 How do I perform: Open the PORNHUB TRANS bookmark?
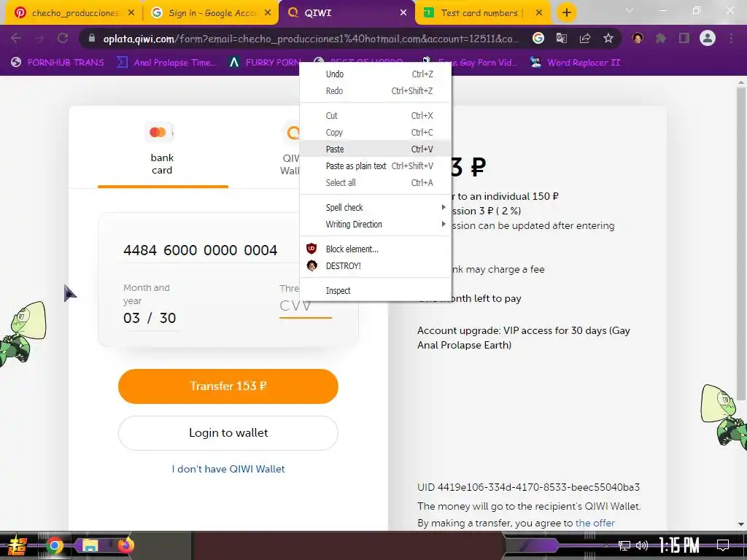click(x=57, y=63)
